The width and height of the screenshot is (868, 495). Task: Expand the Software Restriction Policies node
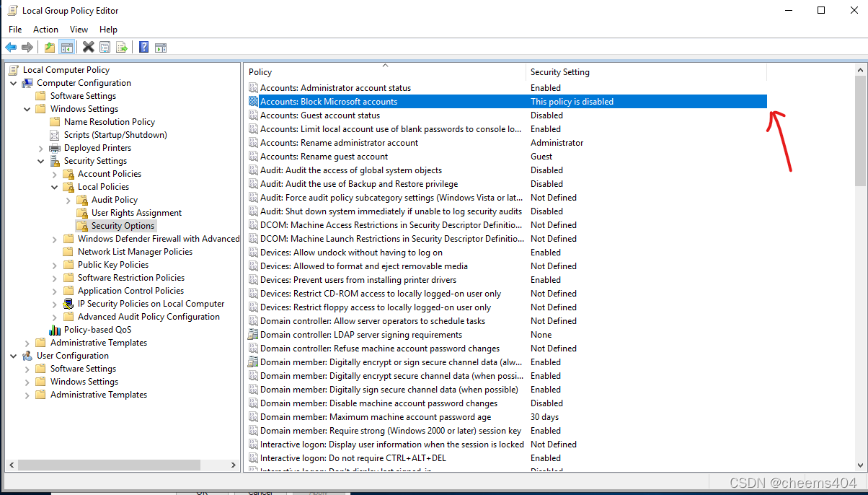pyautogui.click(x=54, y=278)
